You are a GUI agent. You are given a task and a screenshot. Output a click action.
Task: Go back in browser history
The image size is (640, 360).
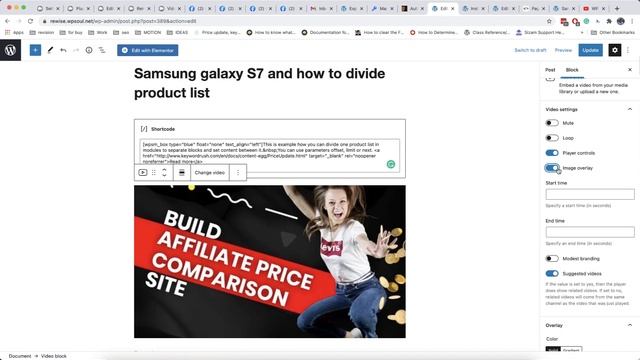coord(8,21)
